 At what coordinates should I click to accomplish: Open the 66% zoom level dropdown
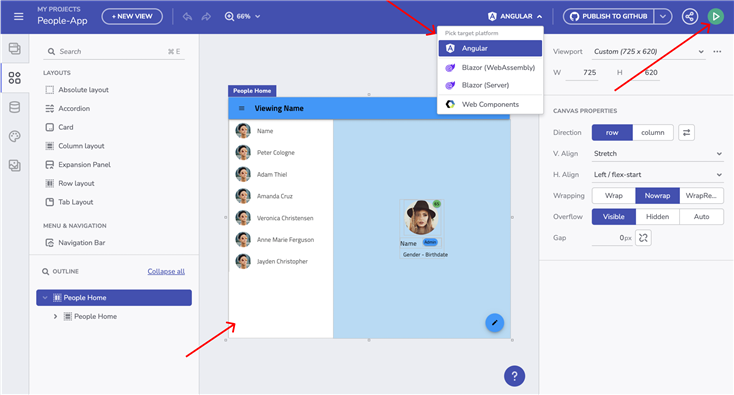coord(242,16)
